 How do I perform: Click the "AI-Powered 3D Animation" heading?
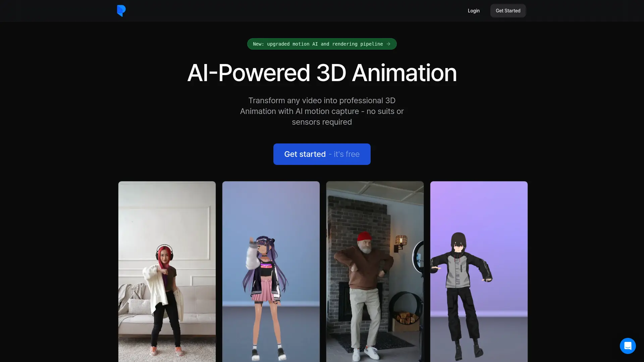(322, 73)
